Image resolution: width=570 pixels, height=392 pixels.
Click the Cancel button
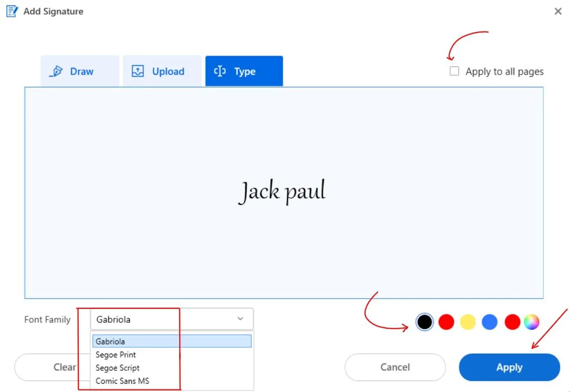[395, 367]
